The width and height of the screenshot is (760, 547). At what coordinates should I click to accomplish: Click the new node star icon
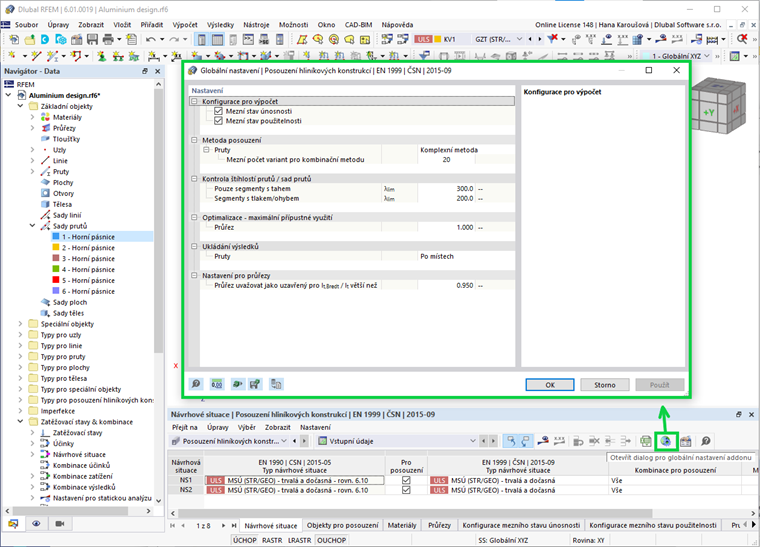(x=12, y=56)
